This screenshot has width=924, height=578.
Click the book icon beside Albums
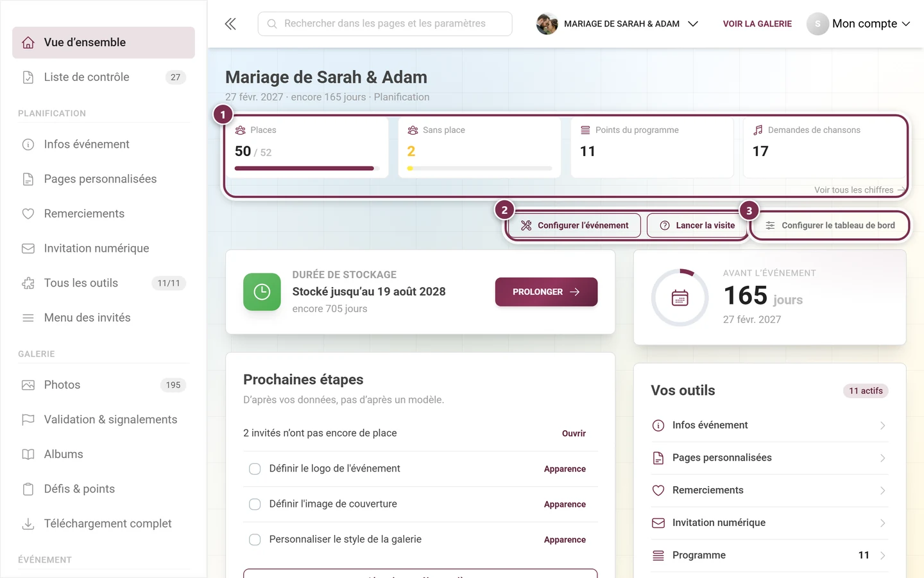pyautogui.click(x=28, y=455)
